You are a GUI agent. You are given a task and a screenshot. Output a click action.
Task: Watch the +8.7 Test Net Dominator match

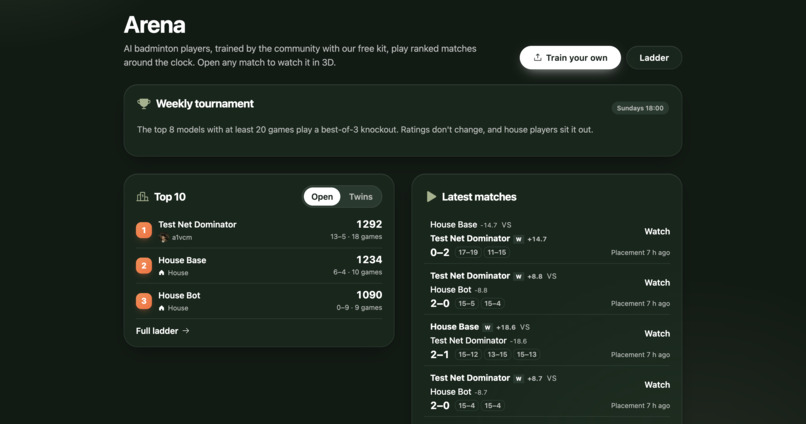point(657,384)
